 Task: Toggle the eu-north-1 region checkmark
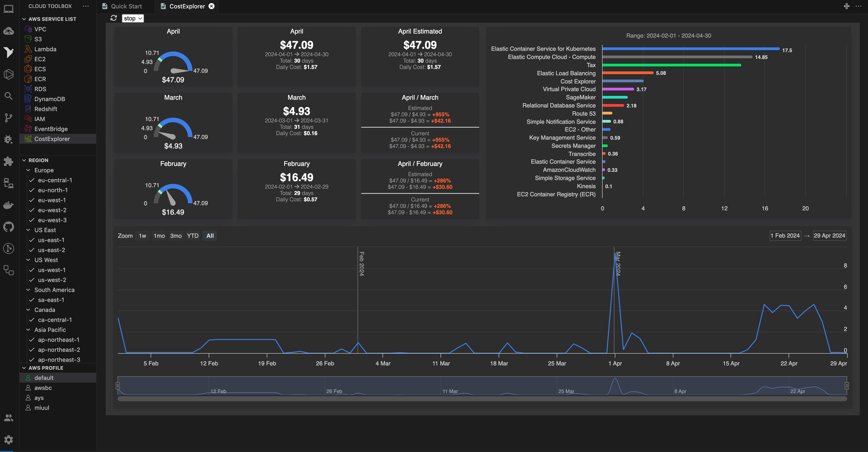(x=32, y=190)
